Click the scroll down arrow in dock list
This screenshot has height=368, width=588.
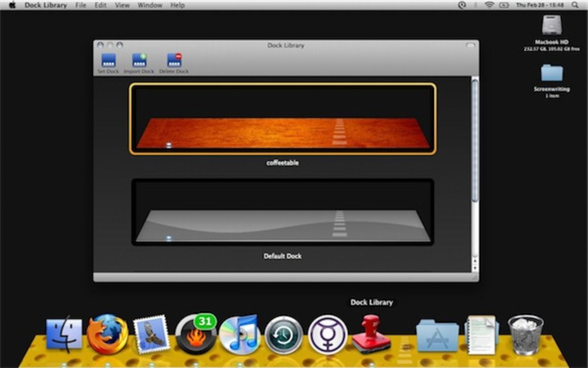(475, 268)
